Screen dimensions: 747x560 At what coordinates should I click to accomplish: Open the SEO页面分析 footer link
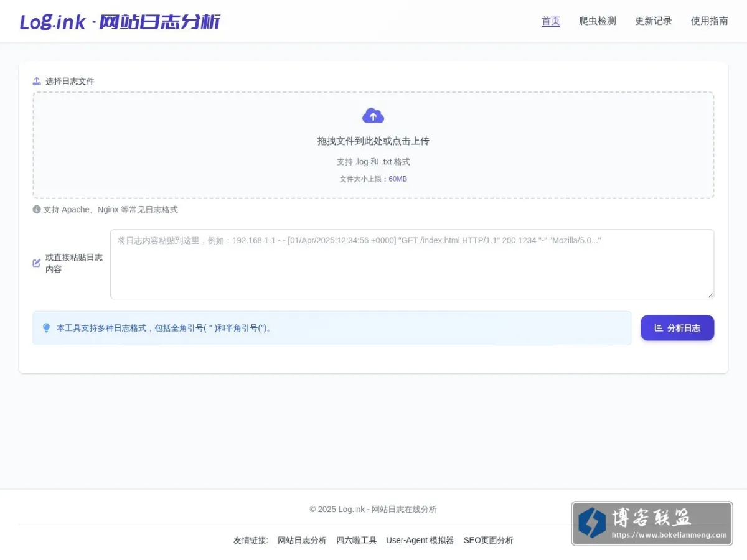(489, 541)
